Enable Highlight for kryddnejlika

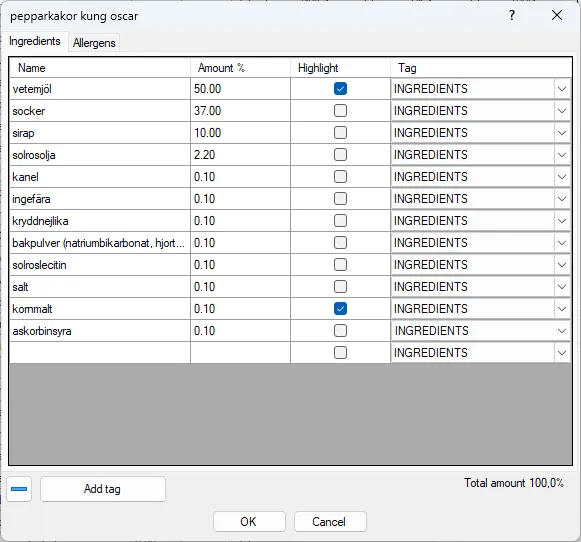(340, 220)
